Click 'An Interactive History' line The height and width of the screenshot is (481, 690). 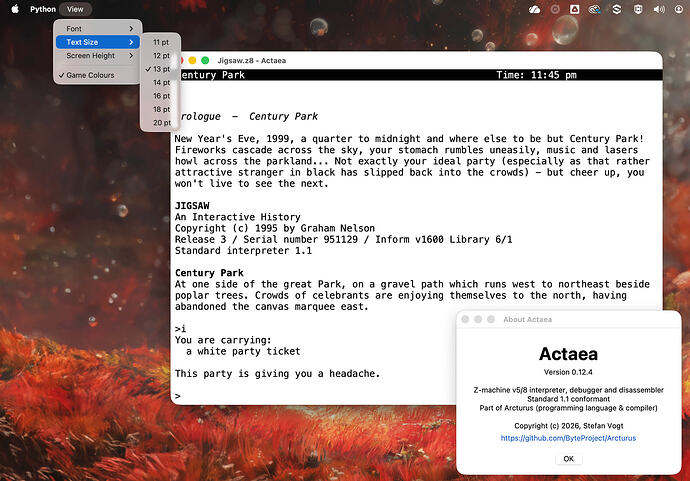(238, 217)
